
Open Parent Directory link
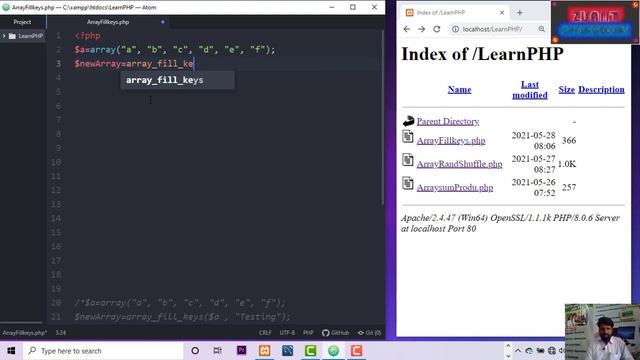coord(448,121)
